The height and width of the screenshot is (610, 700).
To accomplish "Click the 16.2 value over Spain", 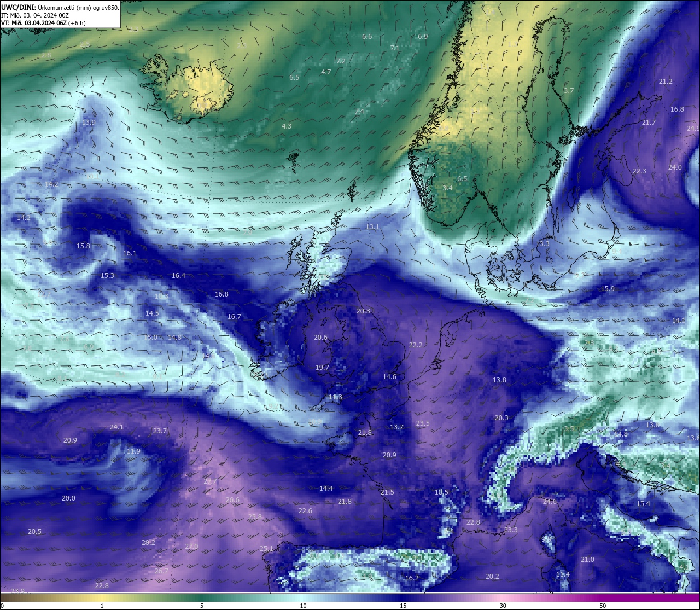I will 412,578.
